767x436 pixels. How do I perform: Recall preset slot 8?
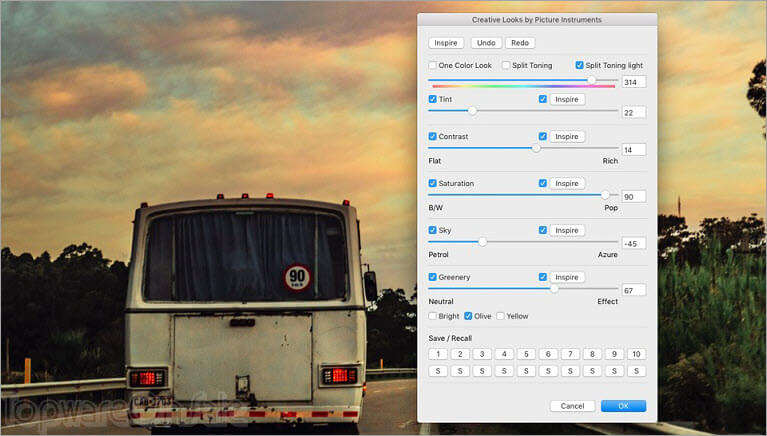592,354
